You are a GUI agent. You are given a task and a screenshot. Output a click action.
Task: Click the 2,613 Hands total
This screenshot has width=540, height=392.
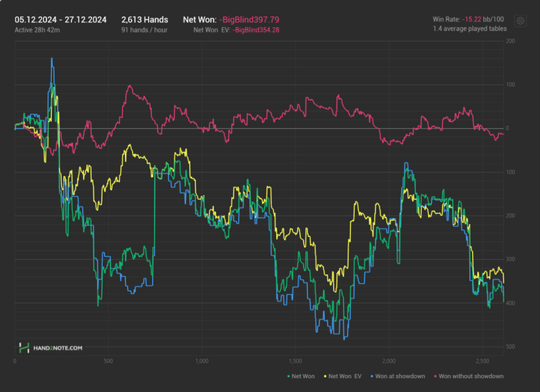coord(144,20)
